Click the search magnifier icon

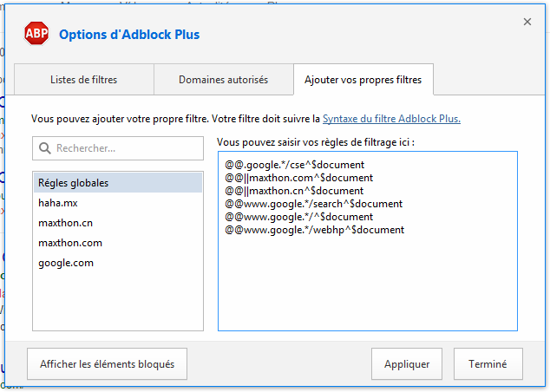tap(45, 148)
